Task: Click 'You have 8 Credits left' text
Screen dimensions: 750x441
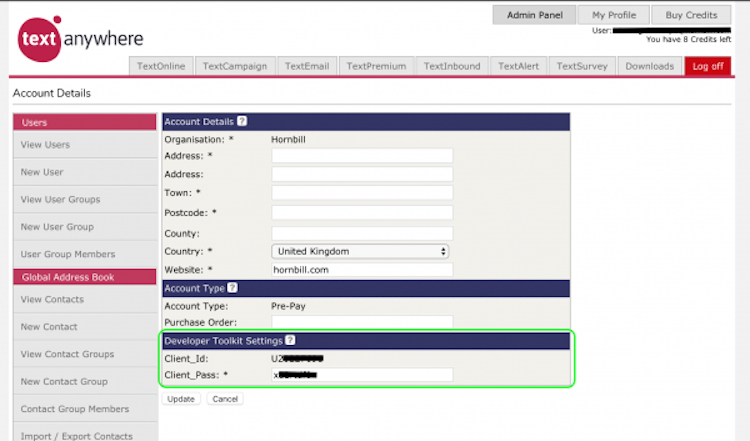Action: click(x=688, y=39)
